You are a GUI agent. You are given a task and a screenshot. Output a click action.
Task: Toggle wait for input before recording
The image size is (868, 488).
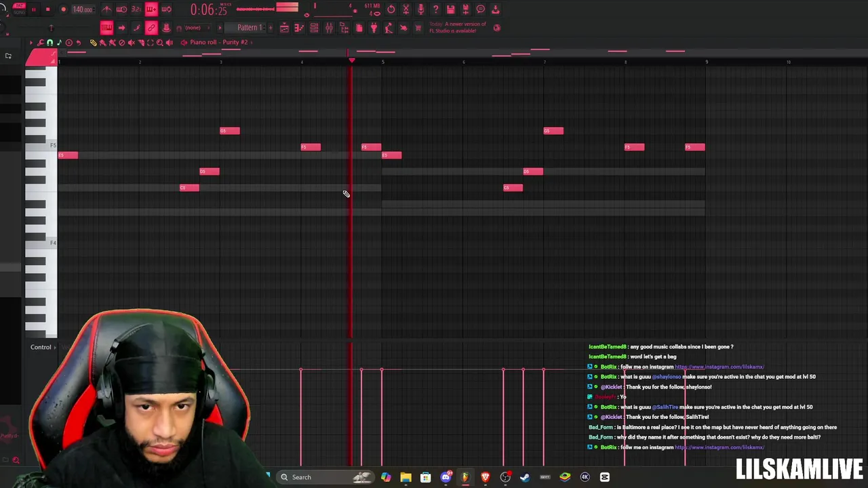(x=121, y=9)
